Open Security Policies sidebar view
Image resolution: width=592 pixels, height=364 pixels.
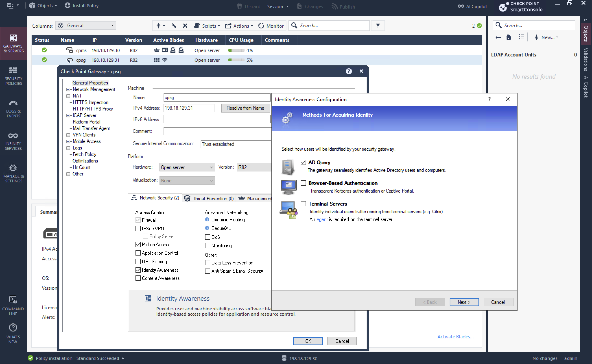point(13,76)
